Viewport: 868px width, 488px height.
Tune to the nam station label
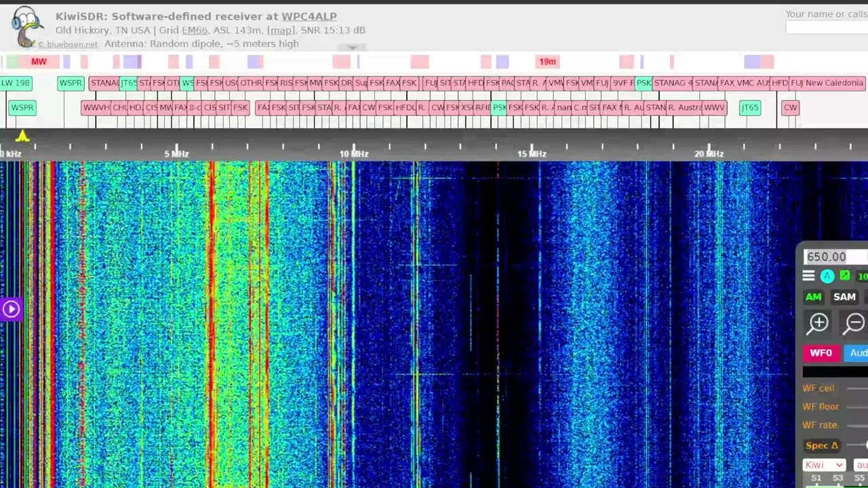pyautogui.click(x=564, y=108)
